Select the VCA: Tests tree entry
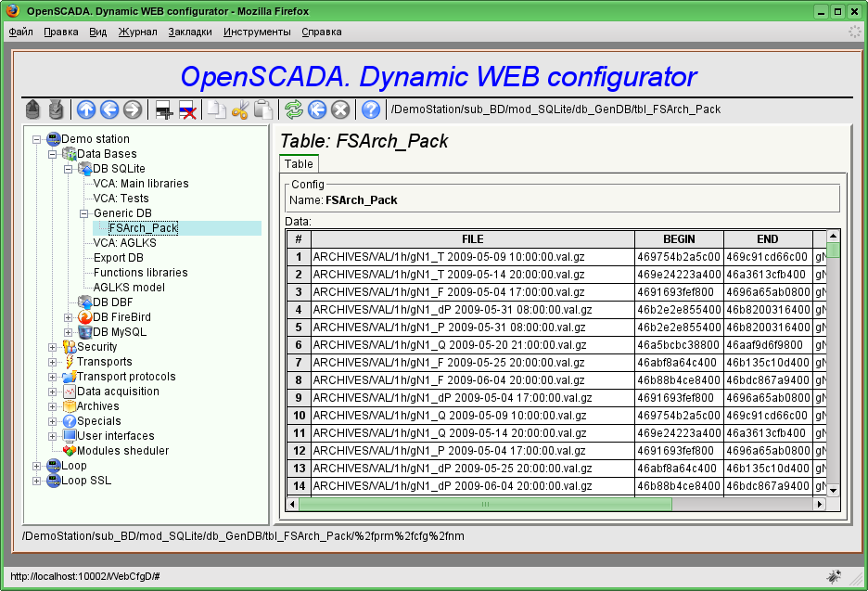 tap(121, 199)
